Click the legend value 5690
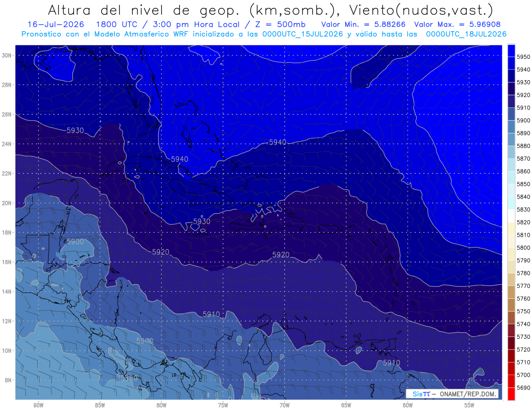The width and height of the screenshot is (532, 411). click(523, 388)
